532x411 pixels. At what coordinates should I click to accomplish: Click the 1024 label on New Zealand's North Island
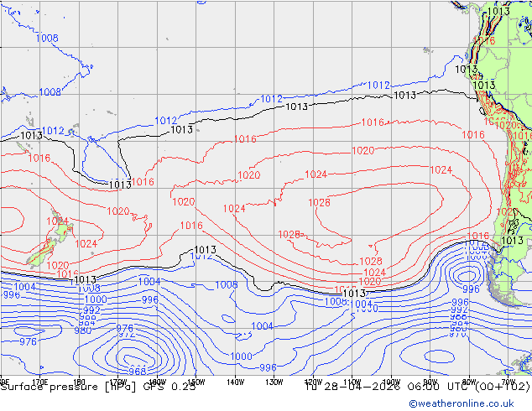pos(57,221)
